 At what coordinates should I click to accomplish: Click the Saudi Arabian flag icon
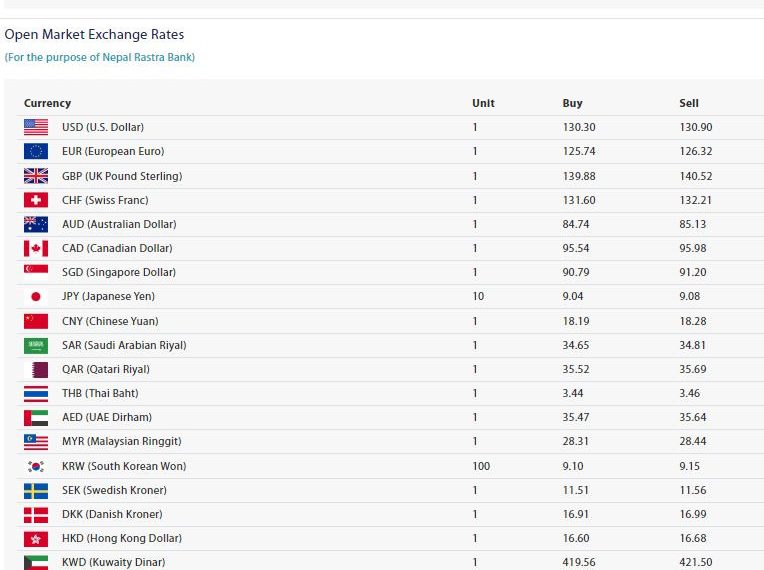coord(36,345)
